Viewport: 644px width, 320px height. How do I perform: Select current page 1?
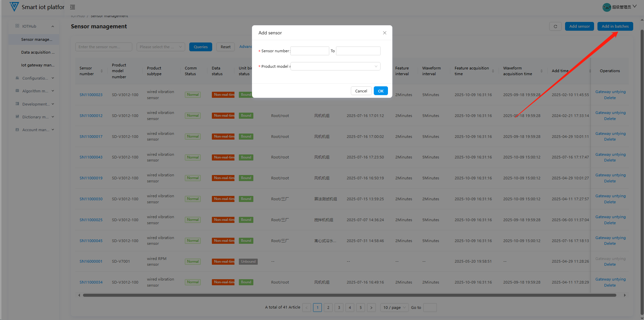tap(317, 308)
